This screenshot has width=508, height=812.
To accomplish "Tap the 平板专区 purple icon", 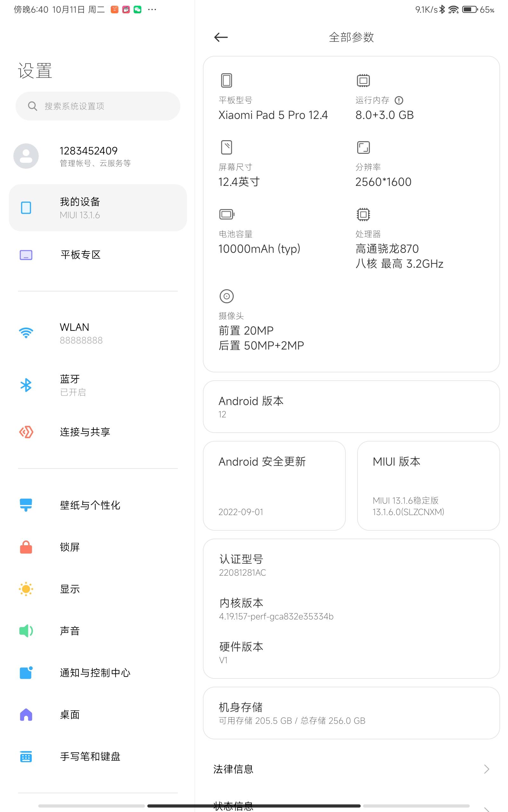I will (x=26, y=255).
